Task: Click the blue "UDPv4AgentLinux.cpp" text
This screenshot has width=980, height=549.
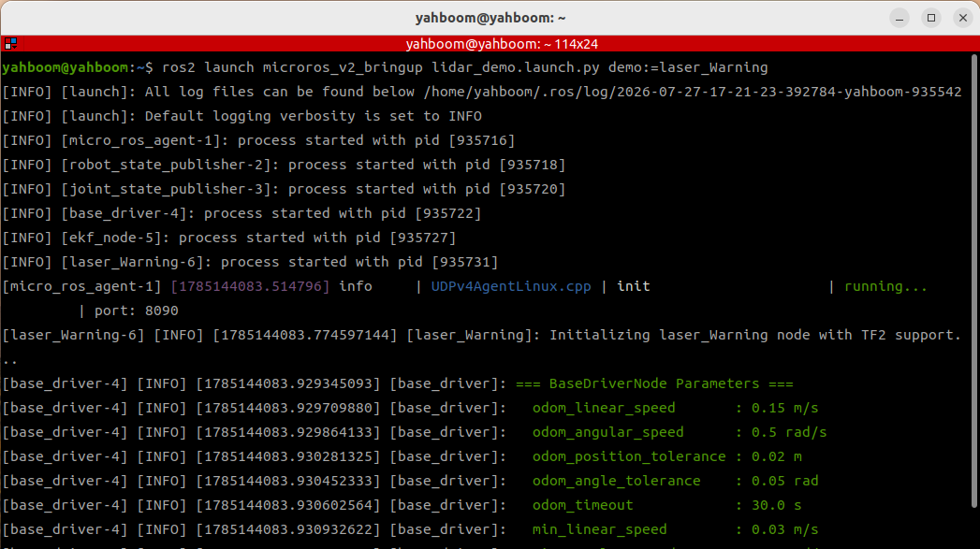Action: (511, 287)
